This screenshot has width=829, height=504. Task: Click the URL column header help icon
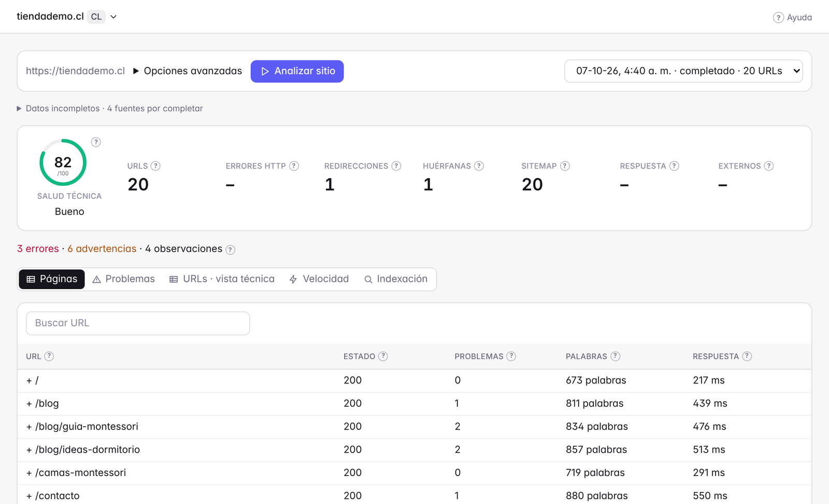coord(49,356)
